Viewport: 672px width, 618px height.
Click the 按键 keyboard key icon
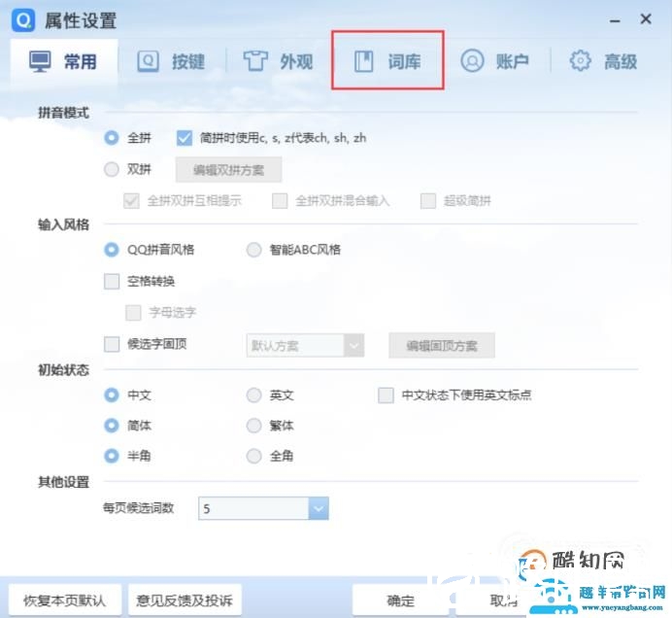pyautogui.click(x=148, y=61)
